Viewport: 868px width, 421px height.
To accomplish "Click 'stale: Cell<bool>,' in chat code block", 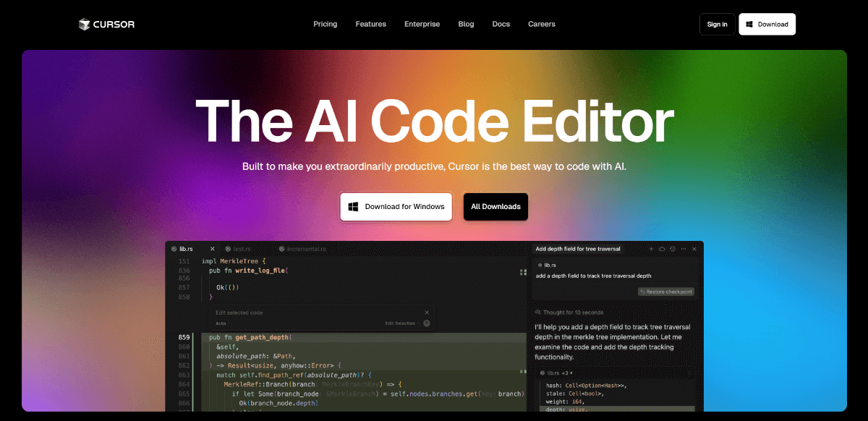I will tap(575, 394).
